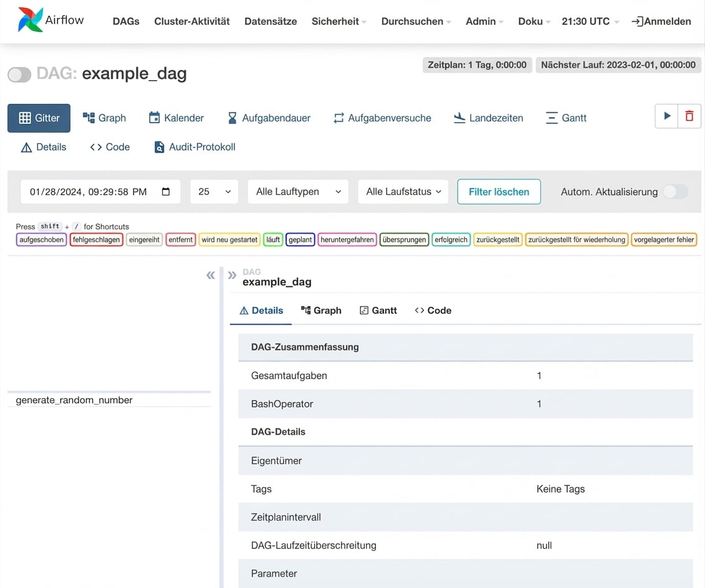Click the Filter löschen button
The width and height of the screenshot is (705, 588).
click(x=499, y=192)
